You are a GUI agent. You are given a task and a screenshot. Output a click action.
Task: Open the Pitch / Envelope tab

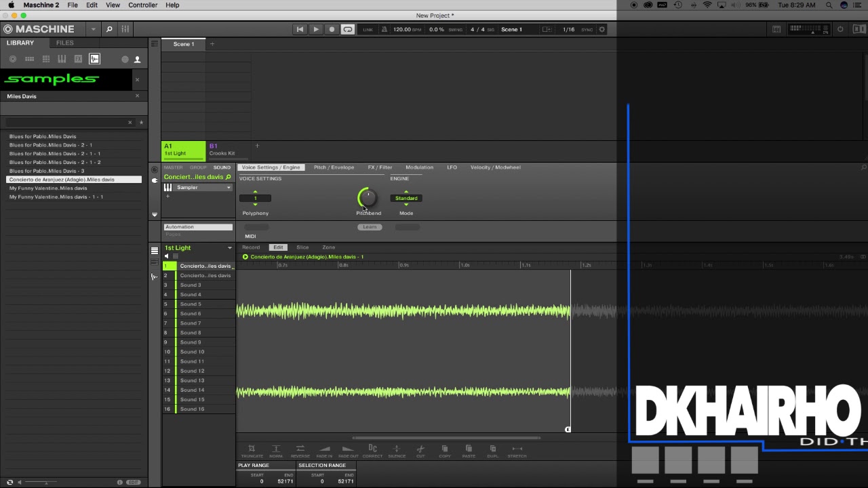coord(334,167)
